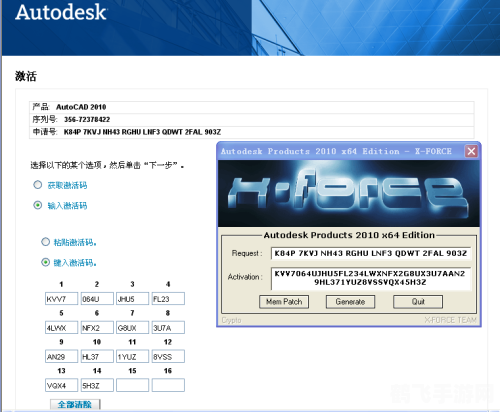The image size is (500, 412).
Task: Click the Autodesk logo in header
Action: click(x=61, y=12)
